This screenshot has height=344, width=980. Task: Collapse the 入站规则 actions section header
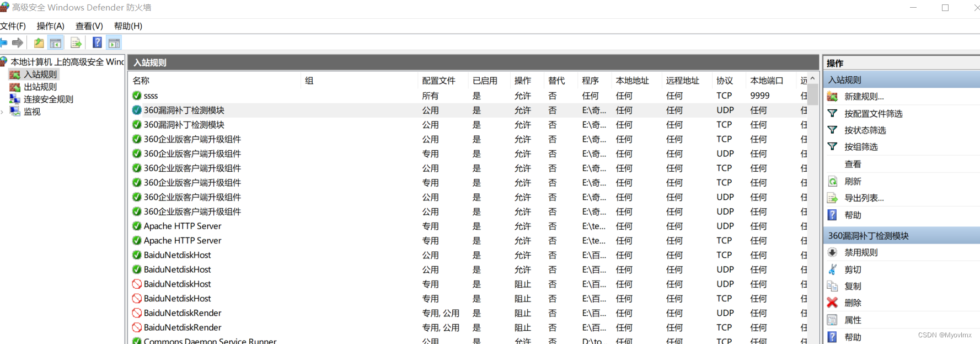point(901,80)
